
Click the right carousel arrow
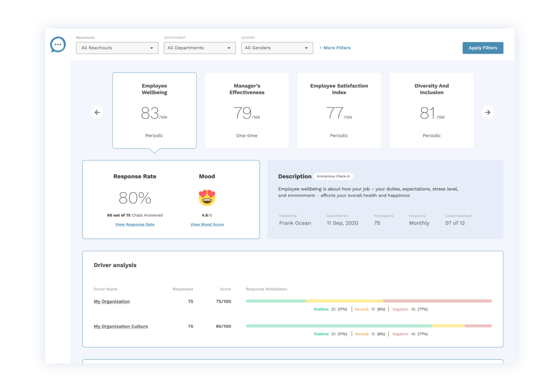488,113
